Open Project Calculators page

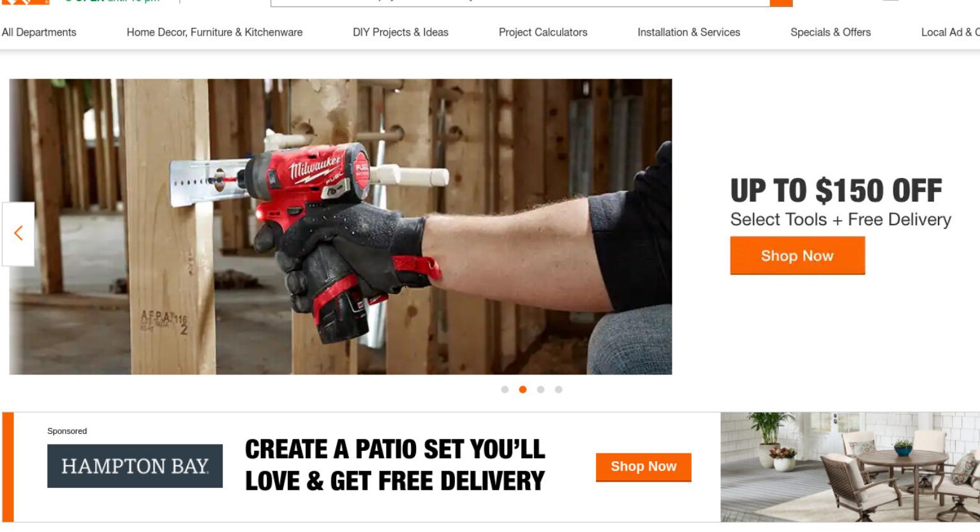pos(543,32)
